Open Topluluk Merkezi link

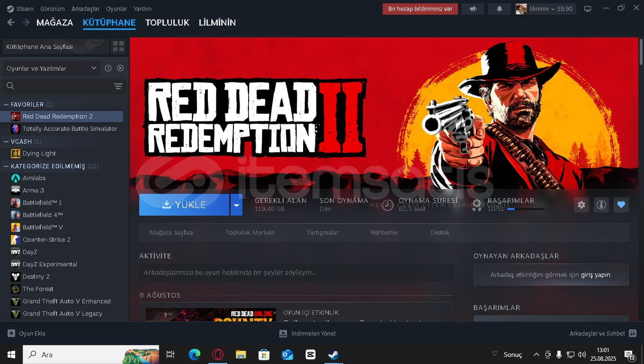coord(250,232)
